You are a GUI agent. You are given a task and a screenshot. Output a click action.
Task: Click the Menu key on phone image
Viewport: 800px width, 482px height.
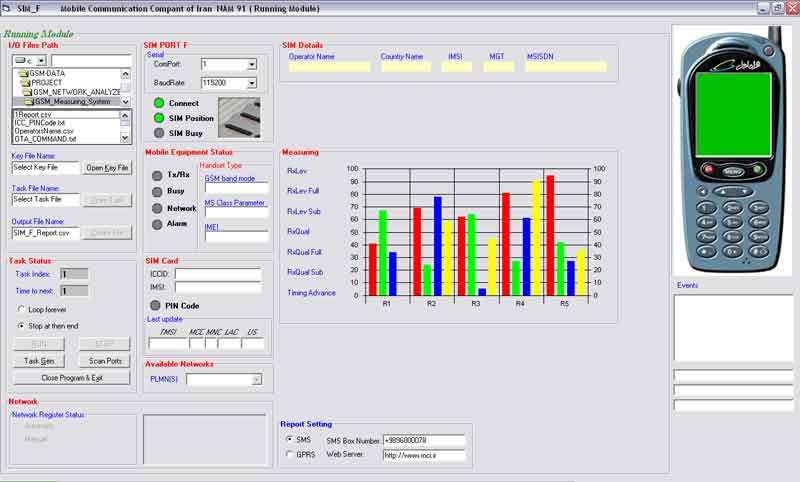(733, 172)
